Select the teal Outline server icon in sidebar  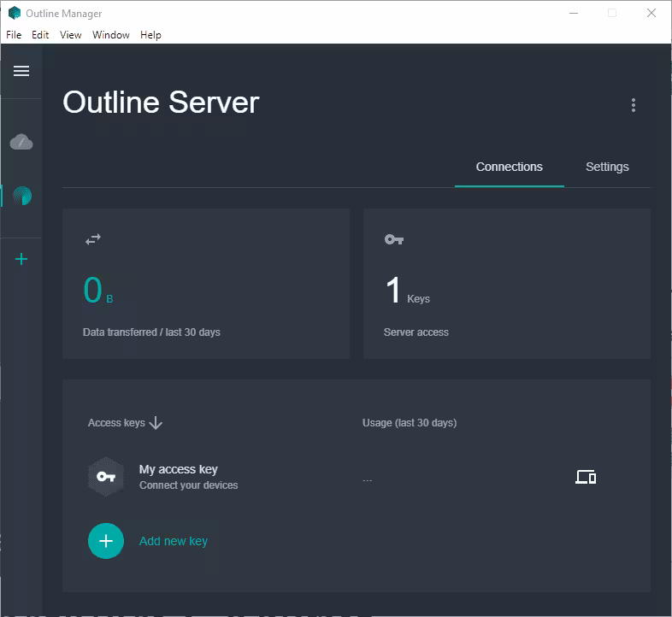coord(22,196)
